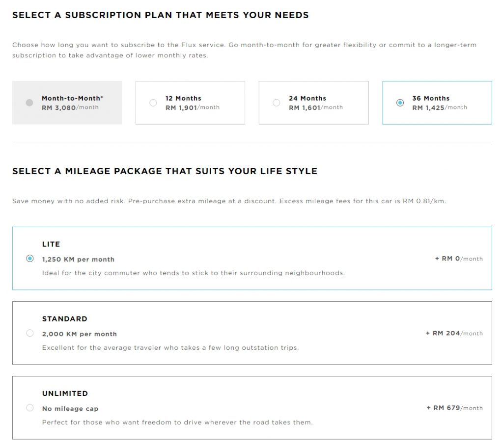Click the STANDARD package title
The height and width of the screenshot is (448, 503).
[65, 319]
